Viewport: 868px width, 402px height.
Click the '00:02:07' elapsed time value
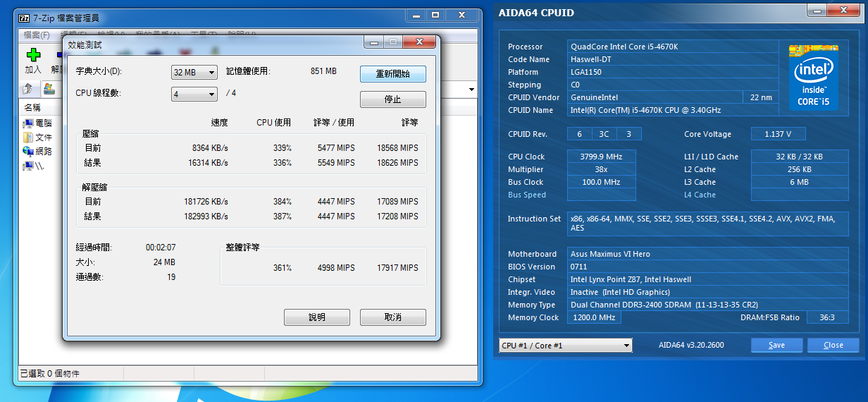tap(161, 248)
